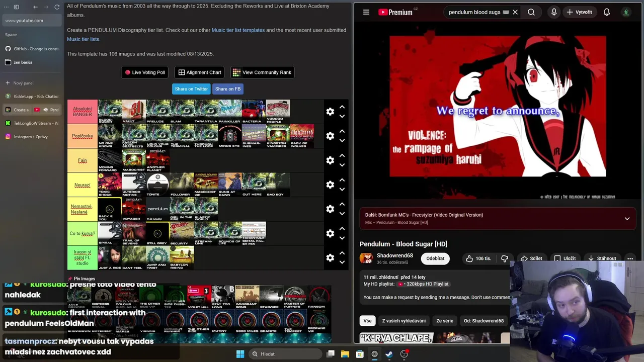Open YouTube Vytvořit create button

click(579, 12)
